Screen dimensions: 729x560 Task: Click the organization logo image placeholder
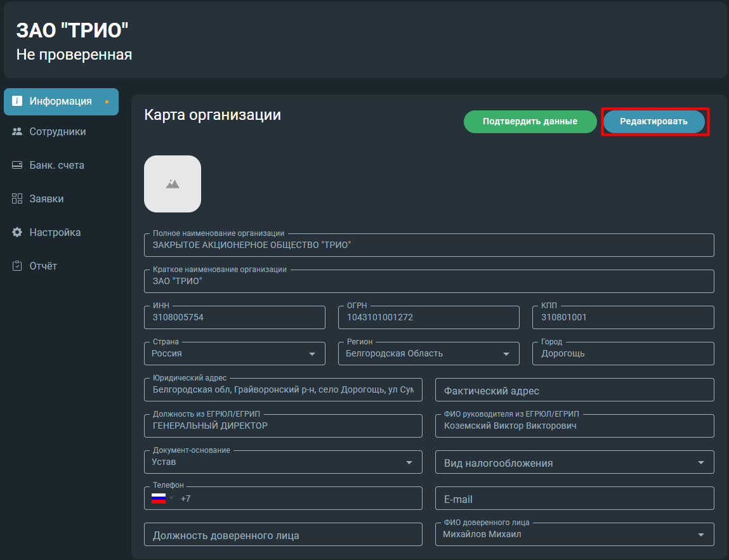tap(173, 184)
